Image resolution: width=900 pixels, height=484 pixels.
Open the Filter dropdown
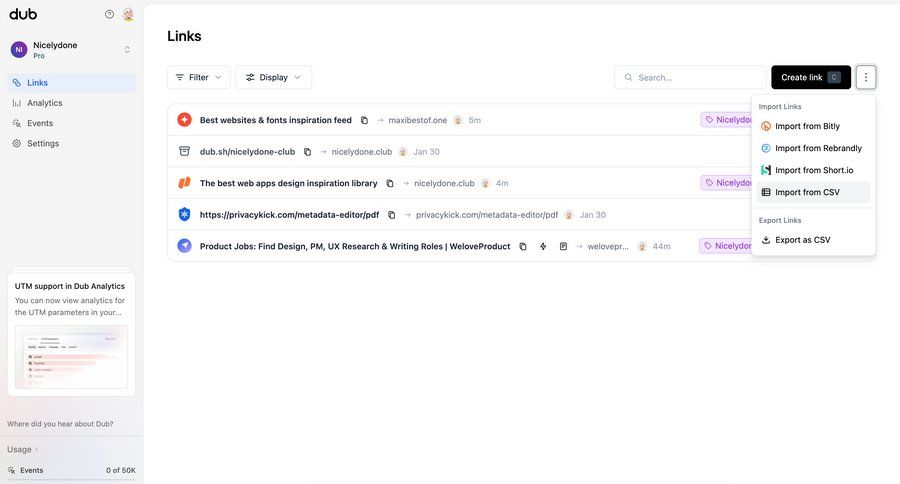(199, 78)
